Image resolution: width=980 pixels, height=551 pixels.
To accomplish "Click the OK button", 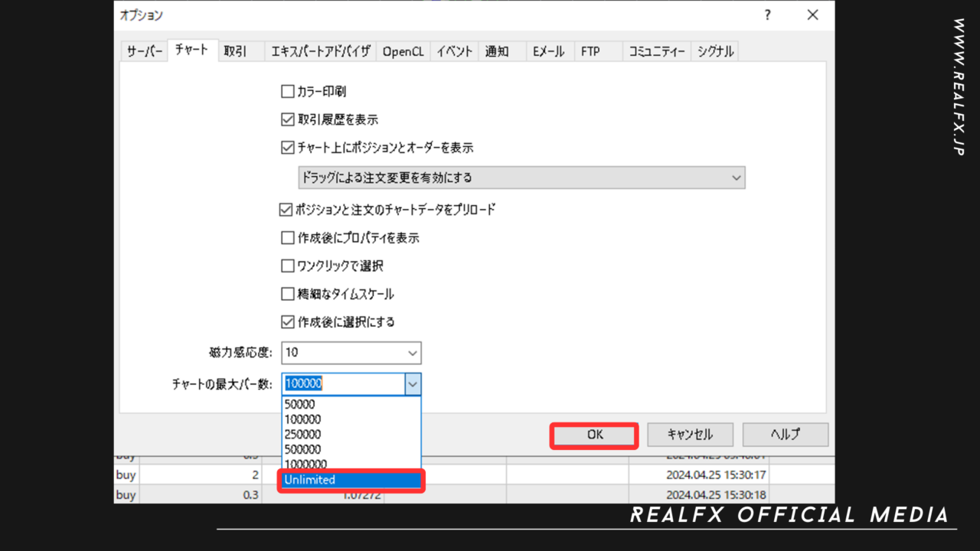I will pos(593,435).
